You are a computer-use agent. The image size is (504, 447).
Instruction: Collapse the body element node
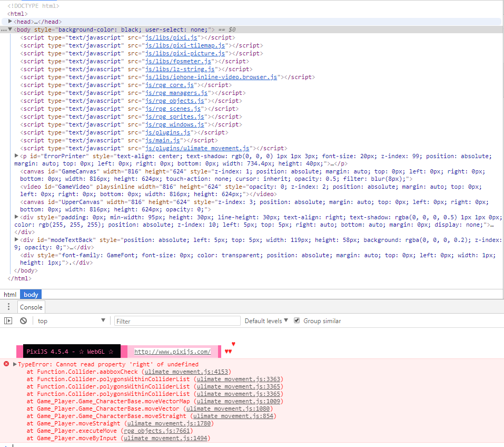[10, 30]
